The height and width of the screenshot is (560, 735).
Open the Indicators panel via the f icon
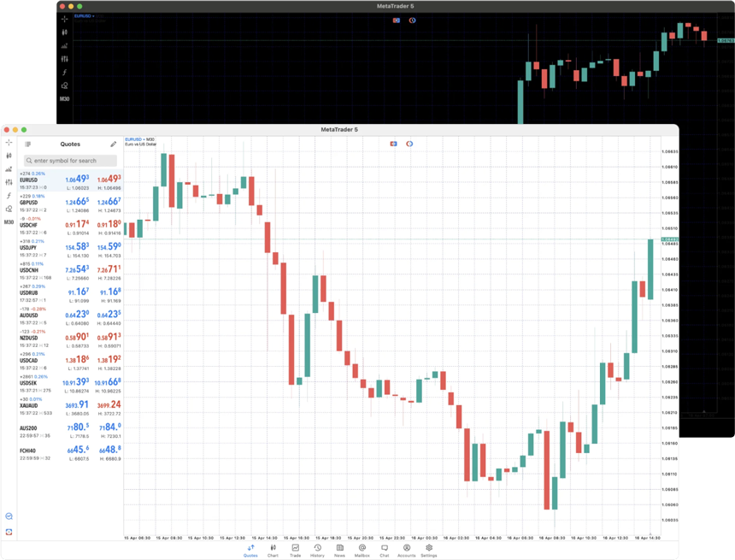point(9,195)
